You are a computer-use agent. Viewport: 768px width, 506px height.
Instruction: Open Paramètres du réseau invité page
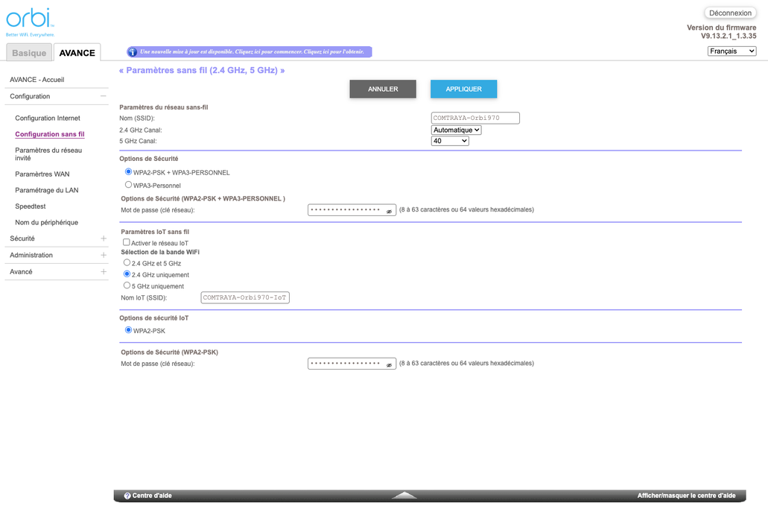coord(48,154)
